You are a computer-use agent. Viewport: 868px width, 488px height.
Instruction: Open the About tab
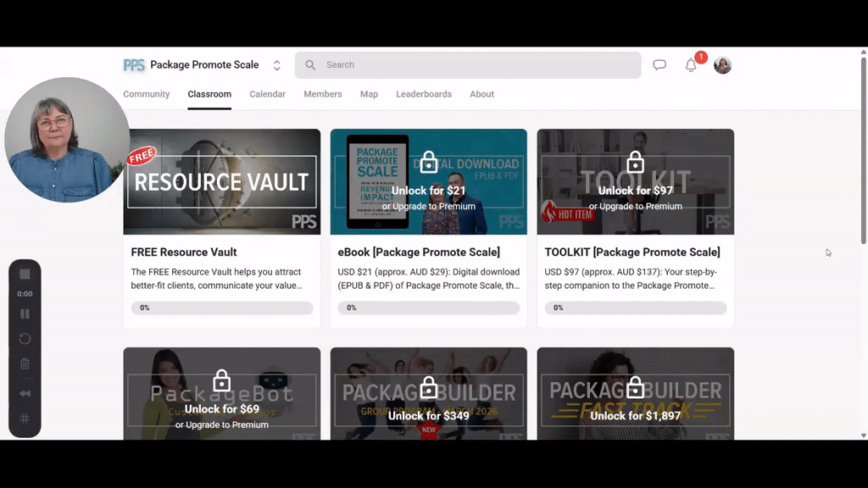[482, 94]
